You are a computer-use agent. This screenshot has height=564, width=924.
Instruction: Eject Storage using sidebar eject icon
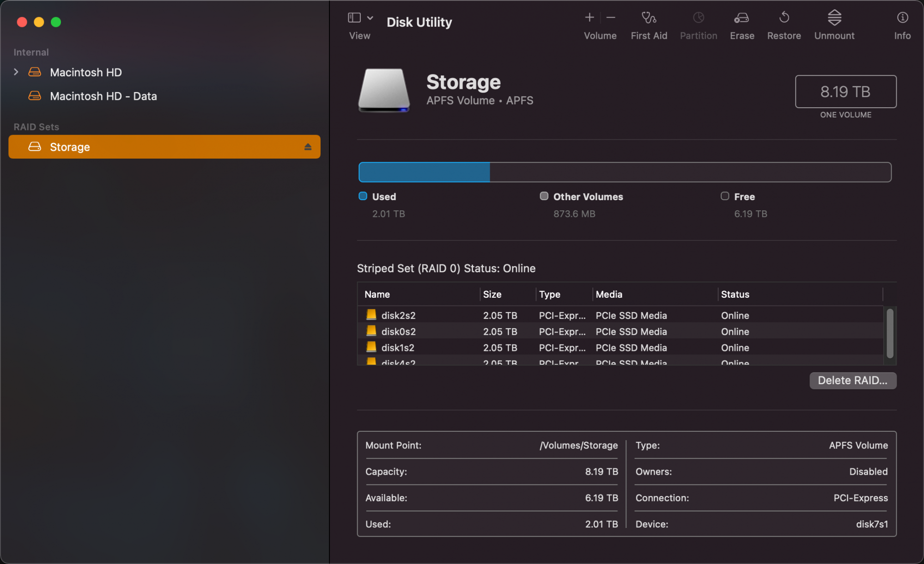point(308,147)
